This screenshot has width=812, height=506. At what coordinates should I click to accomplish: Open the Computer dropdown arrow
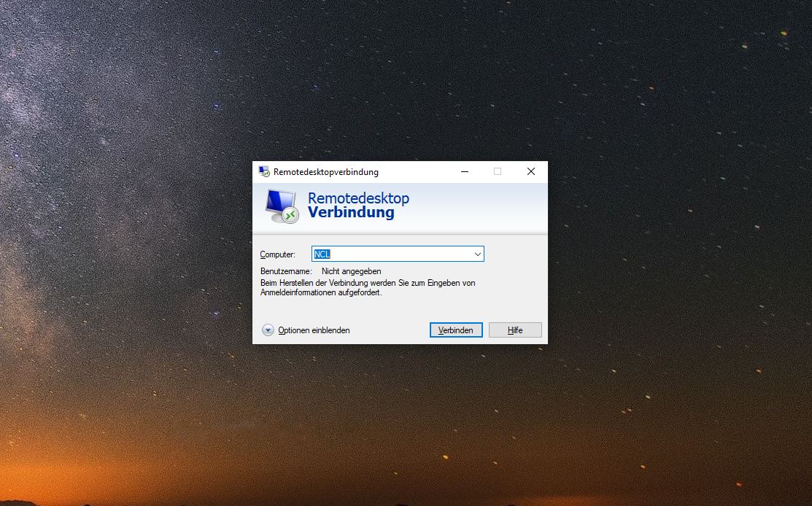click(477, 254)
